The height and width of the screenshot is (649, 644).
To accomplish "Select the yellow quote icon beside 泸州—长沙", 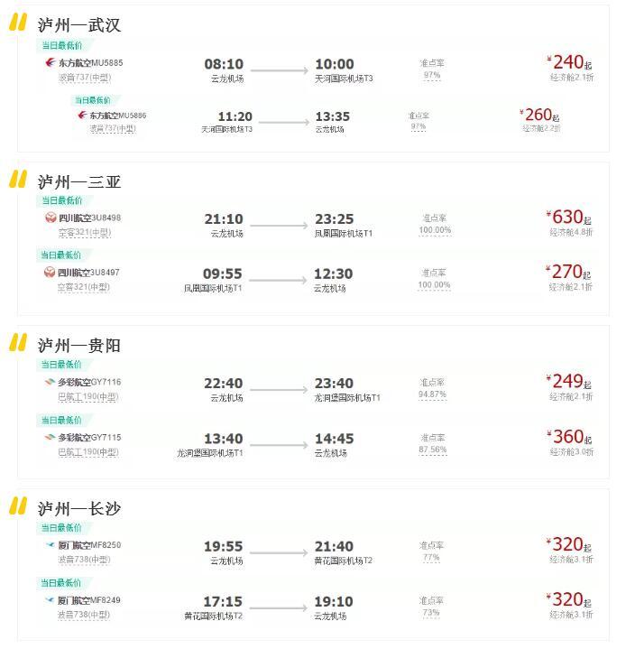I will coord(18,507).
